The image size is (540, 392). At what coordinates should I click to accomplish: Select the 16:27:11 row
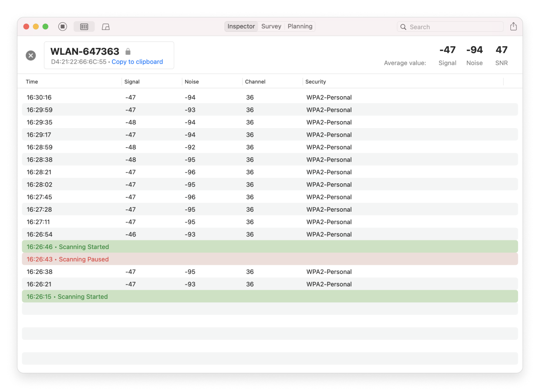[270, 222]
